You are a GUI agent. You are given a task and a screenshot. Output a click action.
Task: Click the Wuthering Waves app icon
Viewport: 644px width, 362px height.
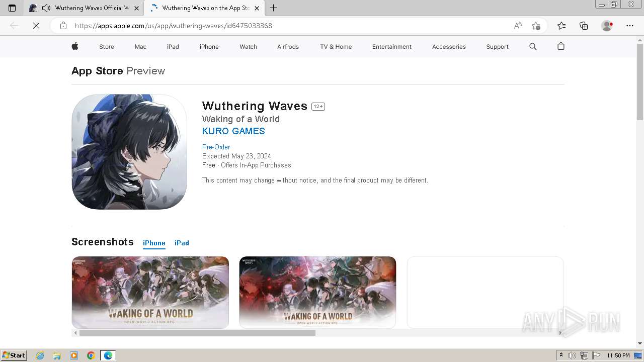129,152
